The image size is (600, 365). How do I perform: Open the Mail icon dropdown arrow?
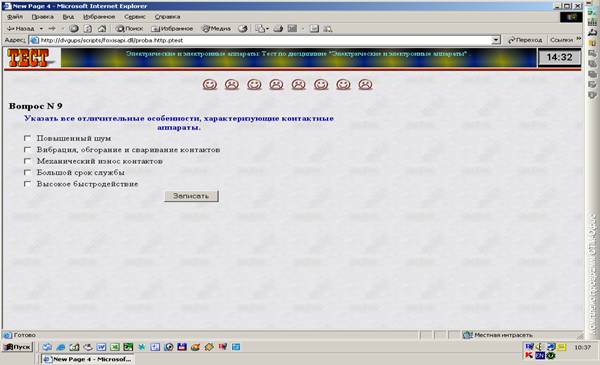[267, 29]
